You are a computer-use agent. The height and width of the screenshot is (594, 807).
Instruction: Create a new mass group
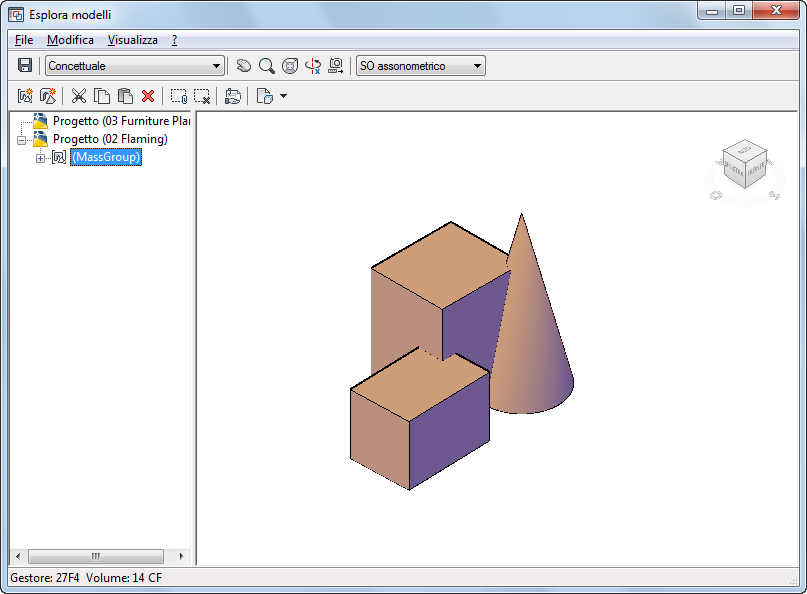pos(25,96)
